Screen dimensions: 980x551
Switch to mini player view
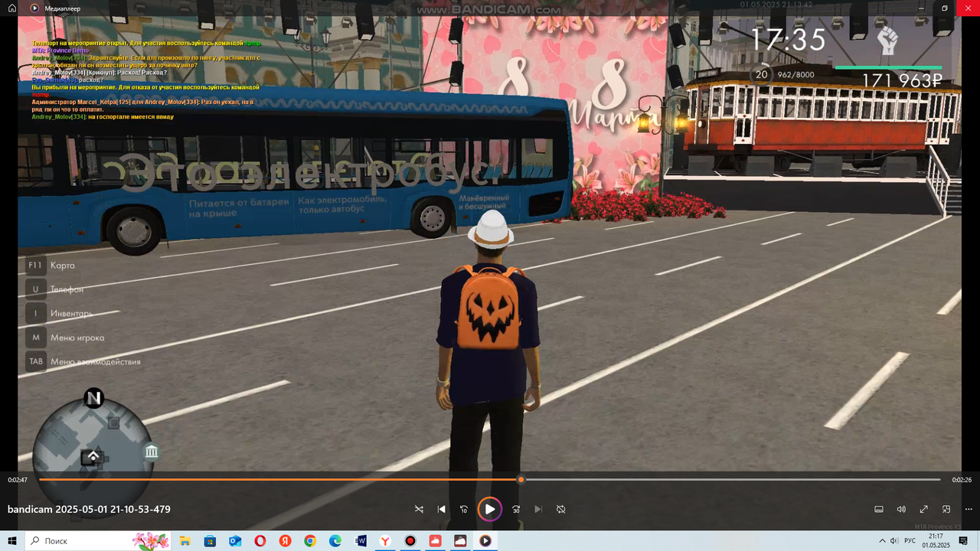click(x=946, y=509)
